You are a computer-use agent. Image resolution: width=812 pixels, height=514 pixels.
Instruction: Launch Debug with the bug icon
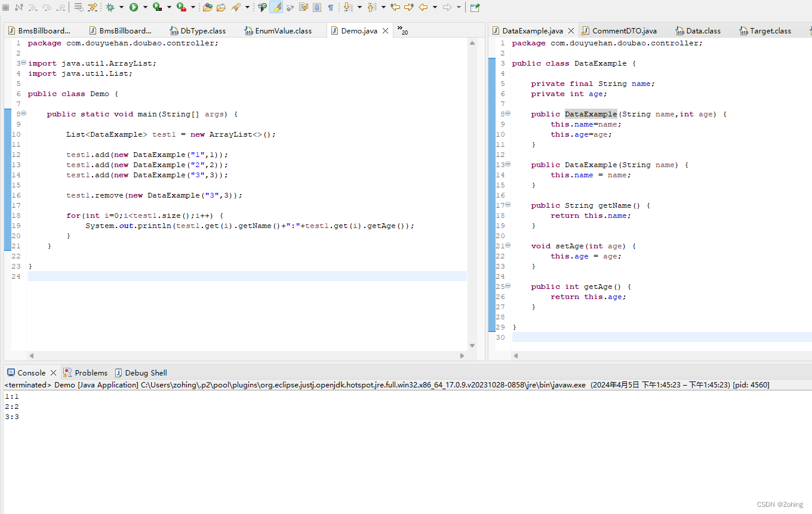point(110,7)
